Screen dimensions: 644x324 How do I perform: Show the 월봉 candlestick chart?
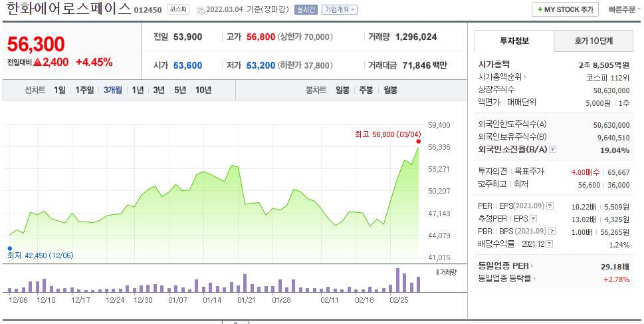390,90
